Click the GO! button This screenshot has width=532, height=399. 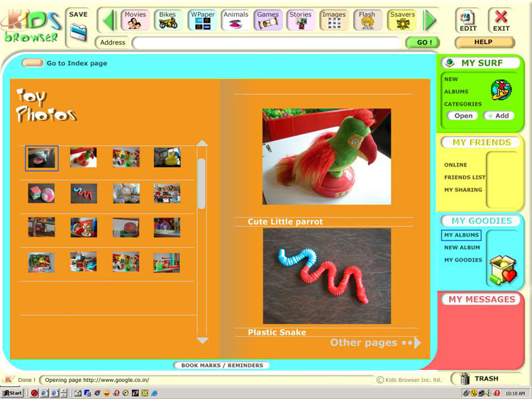click(x=423, y=43)
